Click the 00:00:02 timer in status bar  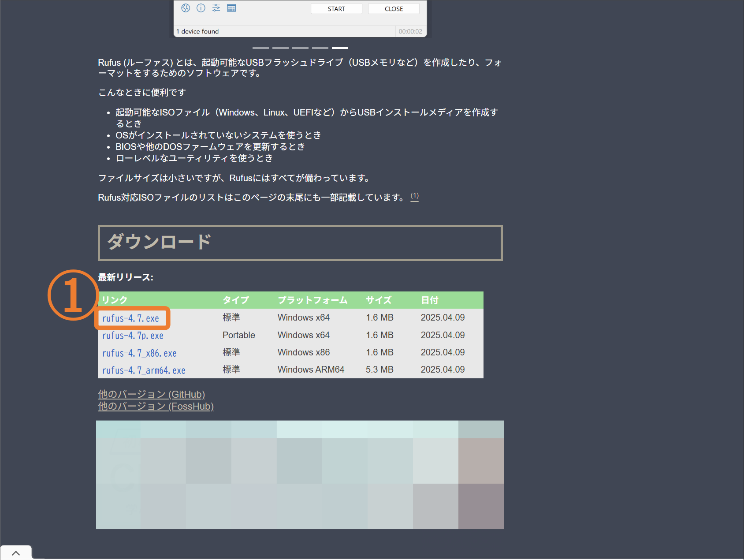pyautogui.click(x=410, y=31)
